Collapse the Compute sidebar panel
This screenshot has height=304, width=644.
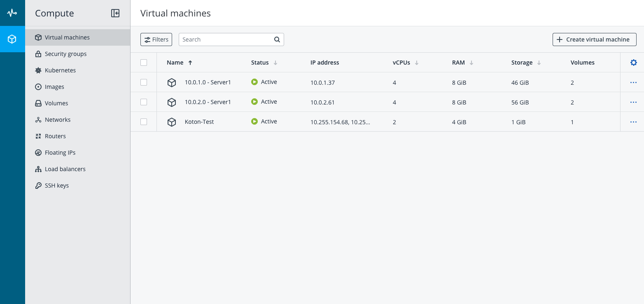[115, 13]
